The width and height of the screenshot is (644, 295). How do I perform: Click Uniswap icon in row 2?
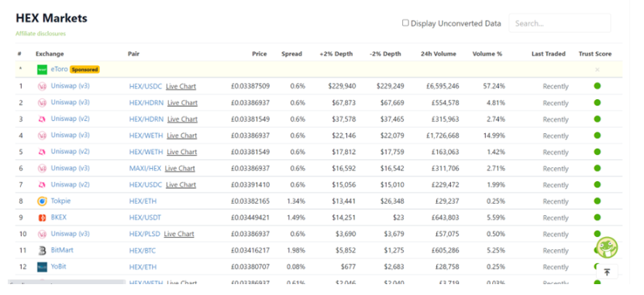pos(42,102)
